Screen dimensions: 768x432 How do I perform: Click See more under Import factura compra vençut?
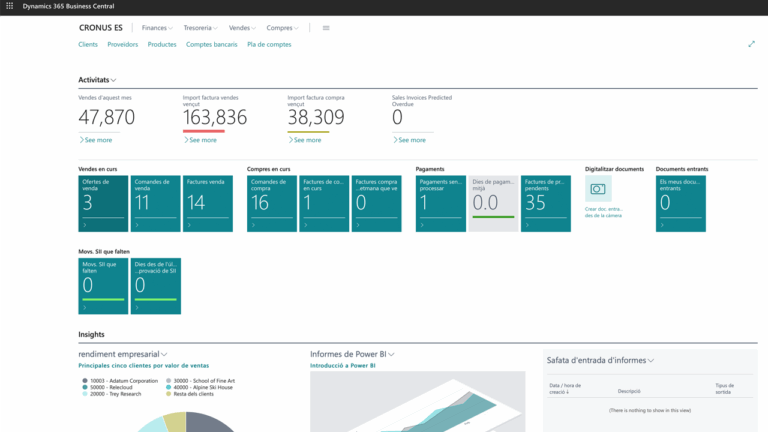coord(305,140)
